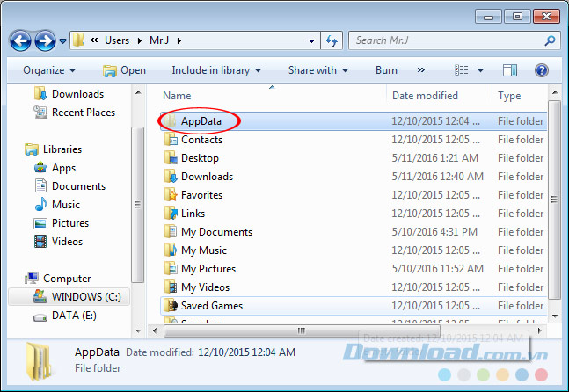The width and height of the screenshot is (569, 392).
Task: Select the Contacts folder icon
Action: tap(171, 139)
